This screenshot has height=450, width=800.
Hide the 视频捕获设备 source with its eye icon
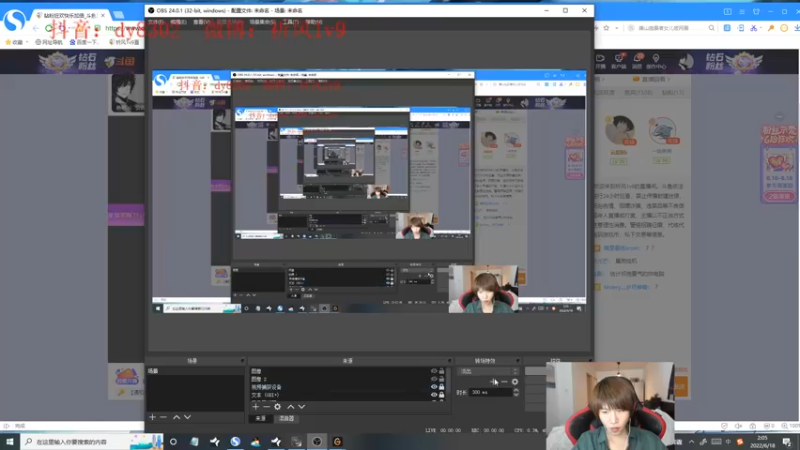coord(434,387)
